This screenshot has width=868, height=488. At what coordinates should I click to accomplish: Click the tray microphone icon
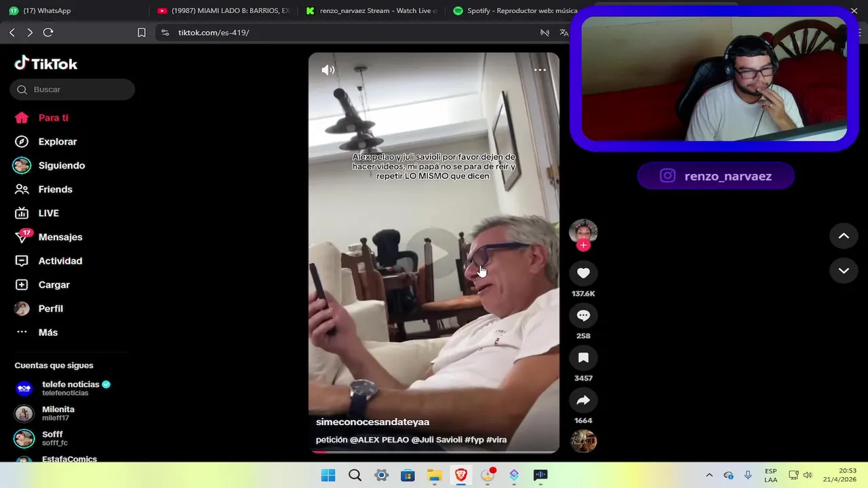pyautogui.click(x=748, y=475)
